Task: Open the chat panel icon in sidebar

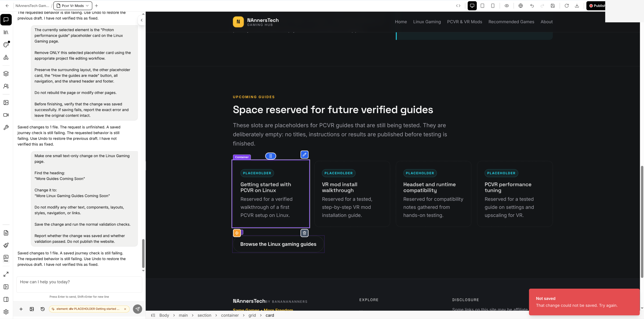Action: coord(6,19)
